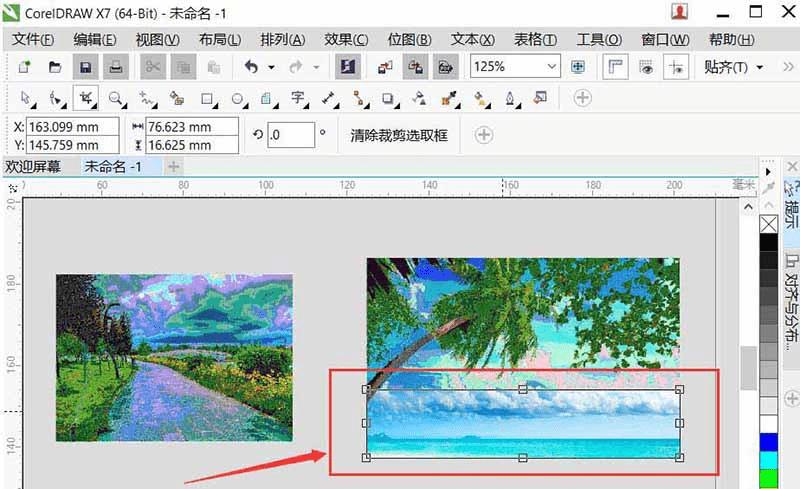Viewport: 800px width, 489px height.
Task: Undo the last action arrow
Action: point(251,67)
